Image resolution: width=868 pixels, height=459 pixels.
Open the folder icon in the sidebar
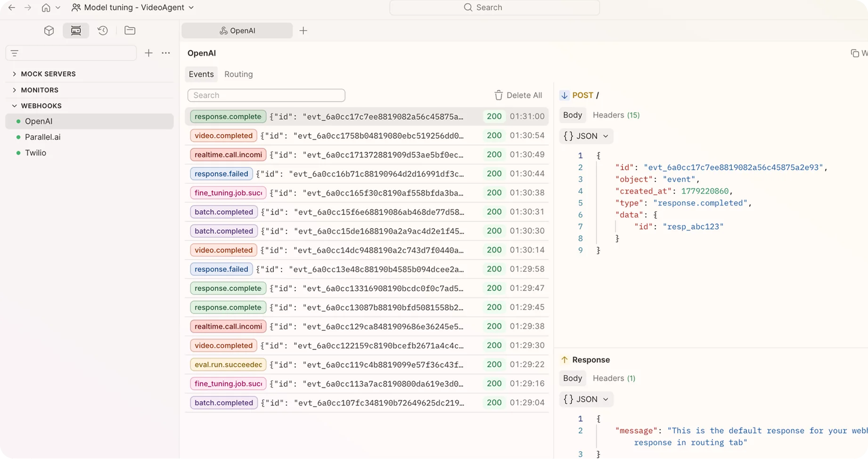pyautogui.click(x=130, y=31)
